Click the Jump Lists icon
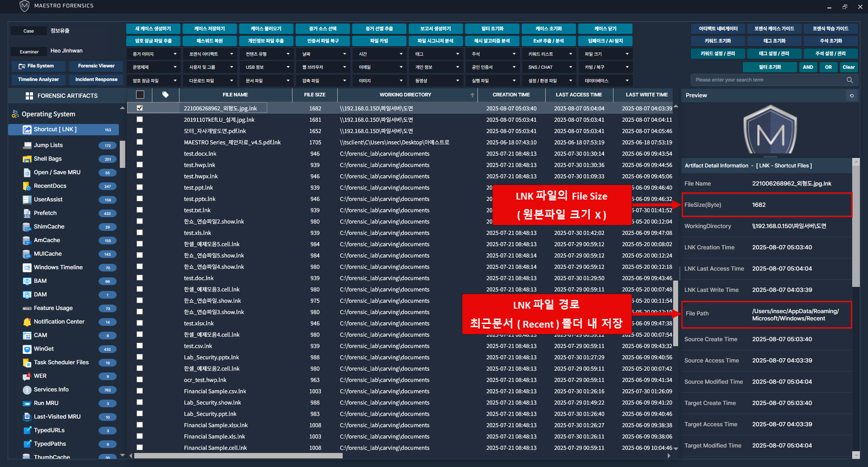This screenshot has width=868, height=467. point(27,145)
